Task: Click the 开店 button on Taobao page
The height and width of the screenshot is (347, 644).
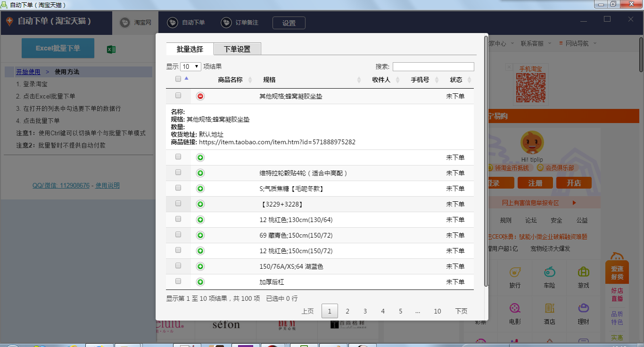Action: click(574, 183)
